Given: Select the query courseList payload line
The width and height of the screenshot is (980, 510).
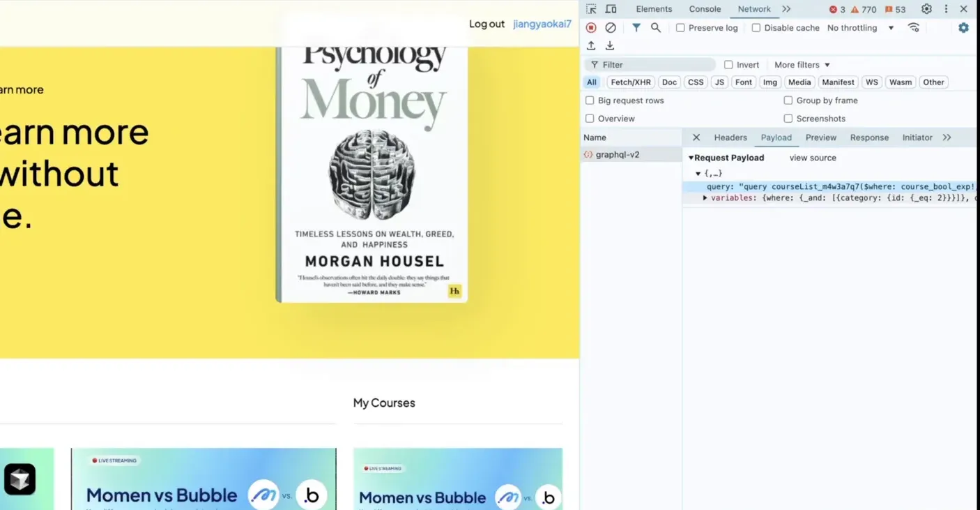Looking at the screenshot, I should [x=831, y=187].
